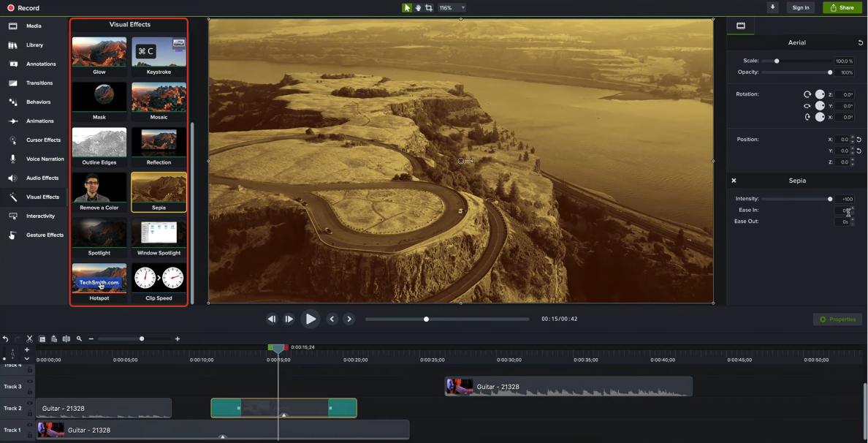Select the Guitar clip on Track 3
Image resolution: width=868 pixels, height=443 pixels.
(x=568, y=387)
